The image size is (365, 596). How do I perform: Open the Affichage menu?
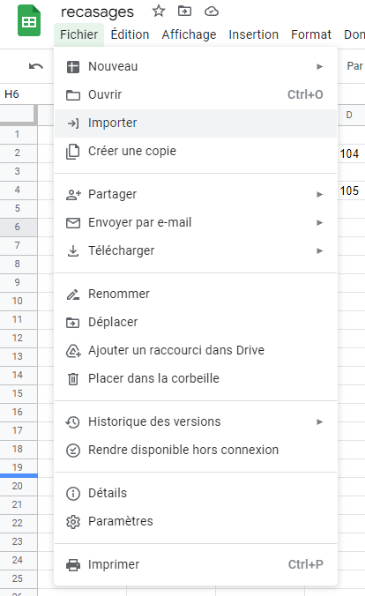click(x=189, y=35)
